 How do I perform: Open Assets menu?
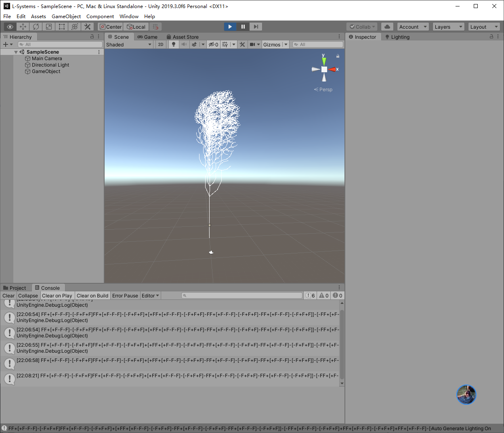(x=38, y=16)
